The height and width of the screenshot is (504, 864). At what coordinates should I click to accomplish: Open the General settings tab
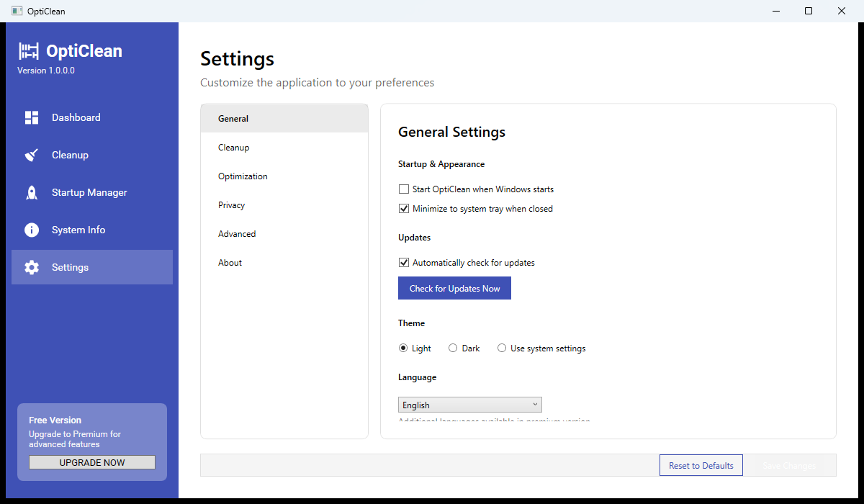point(284,119)
